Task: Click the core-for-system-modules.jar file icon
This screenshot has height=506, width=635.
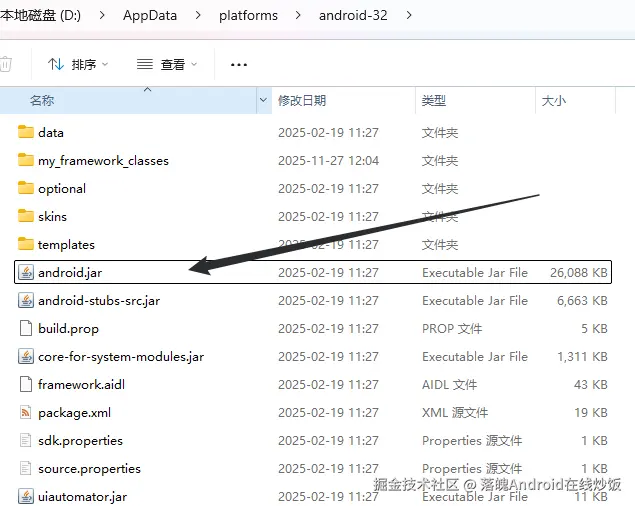Action: tap(26, 356)
